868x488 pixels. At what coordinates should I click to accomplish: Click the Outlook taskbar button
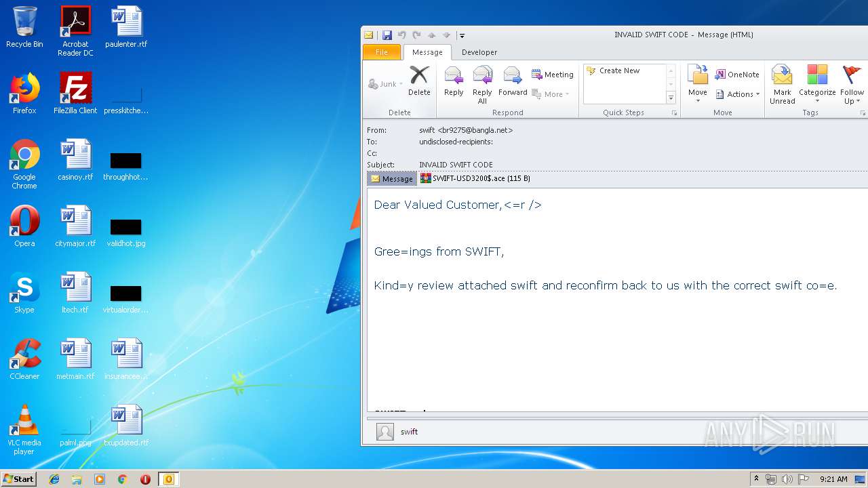pos(168,479)
